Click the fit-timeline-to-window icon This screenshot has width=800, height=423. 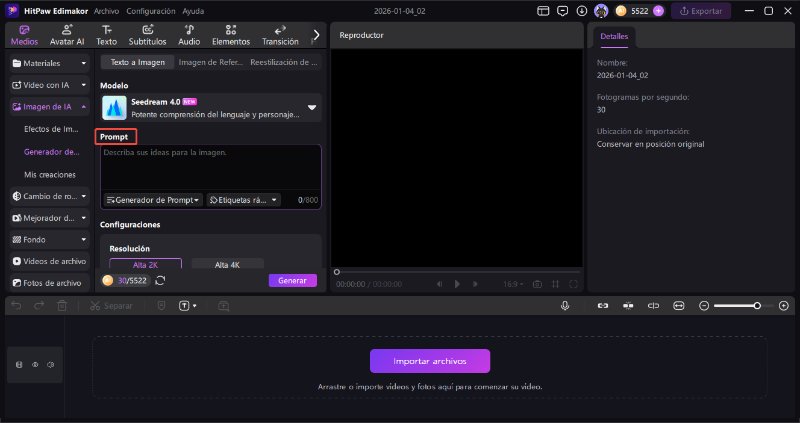(678, 305)
